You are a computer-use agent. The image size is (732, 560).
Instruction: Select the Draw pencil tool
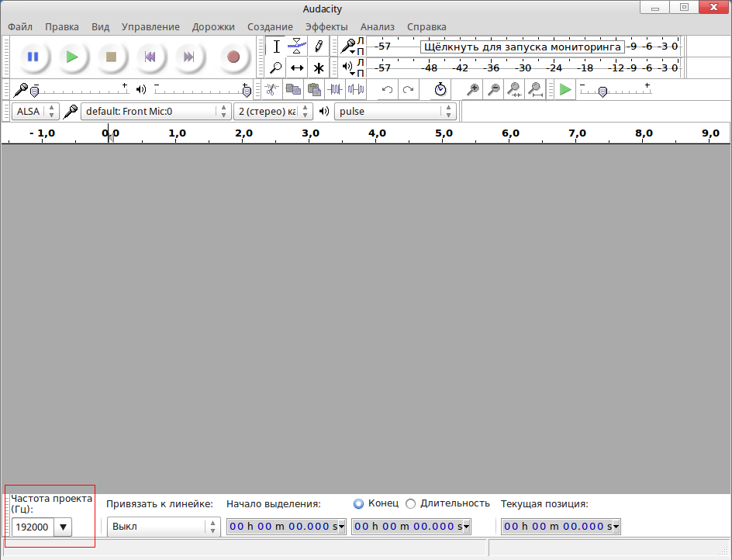click(x=318, y=46)
